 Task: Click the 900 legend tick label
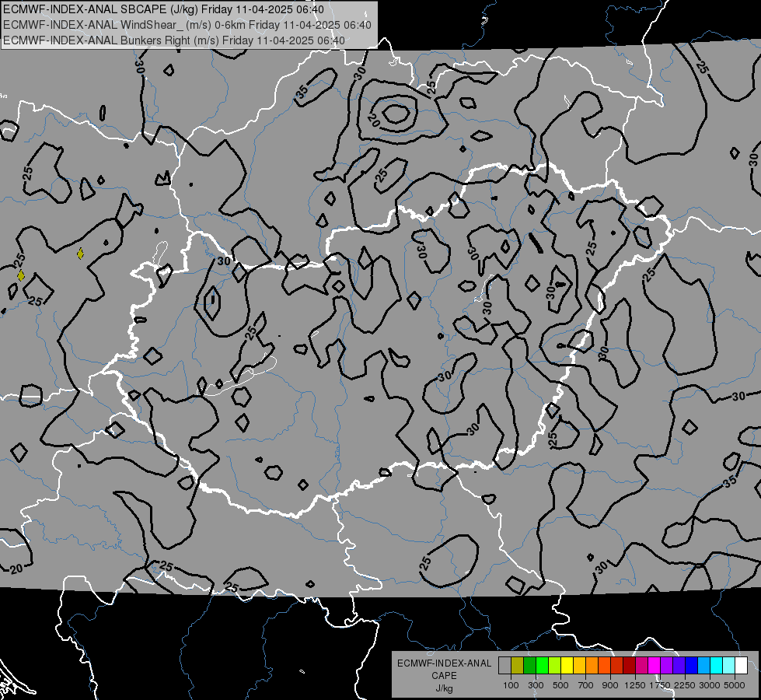pyautogui.click(x=610, y=685)
